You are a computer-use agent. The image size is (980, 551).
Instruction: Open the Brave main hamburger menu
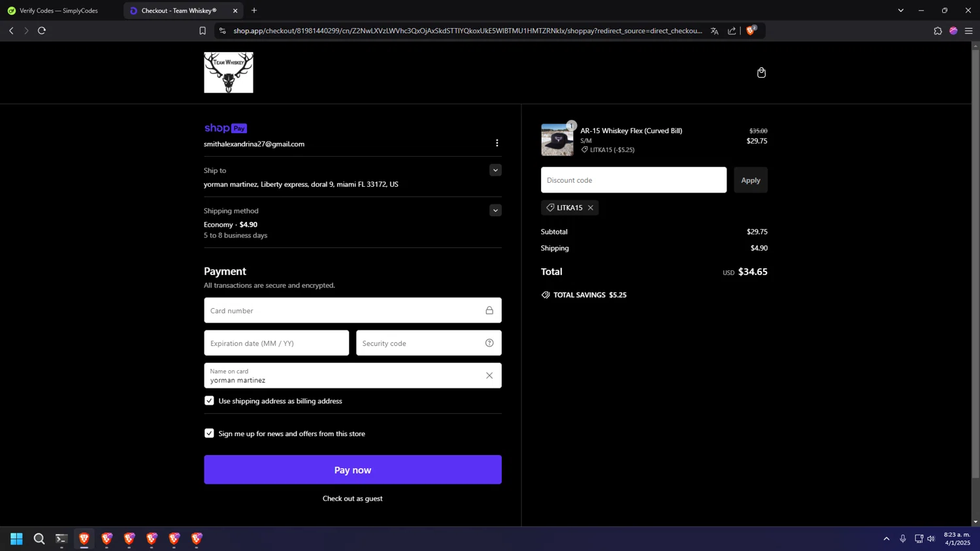click(969, 31)
